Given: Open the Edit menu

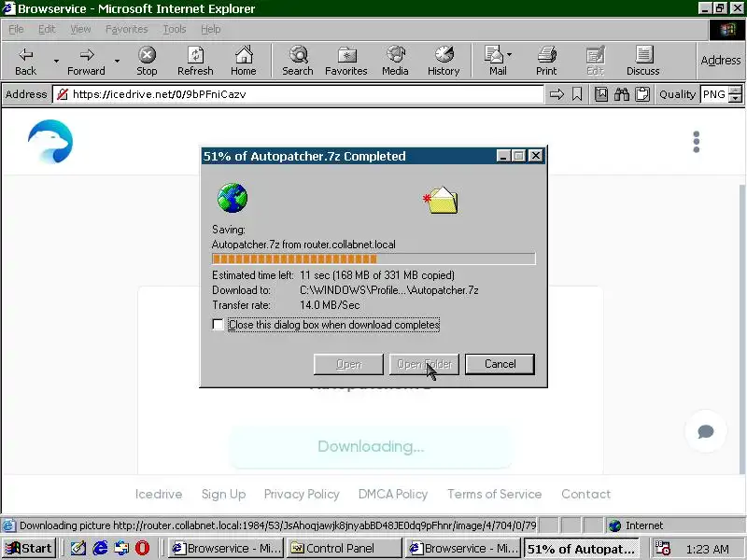Looking at the screenshot, I should 47,29.
